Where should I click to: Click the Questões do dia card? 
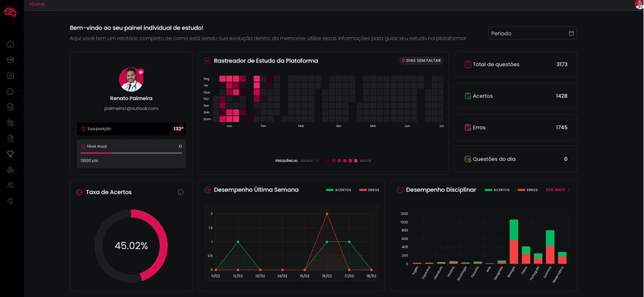point(515,159)
